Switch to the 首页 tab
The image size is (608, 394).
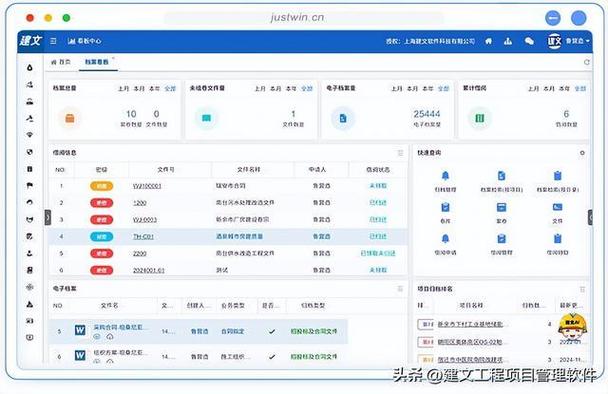61,62
